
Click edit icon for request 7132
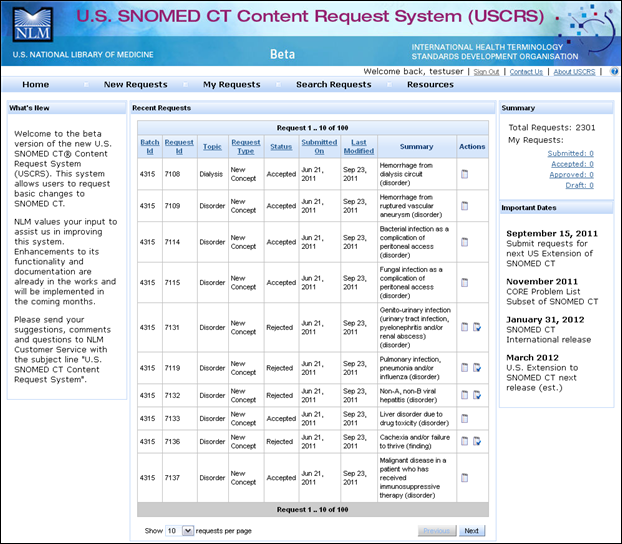click(x=477, y=395)
